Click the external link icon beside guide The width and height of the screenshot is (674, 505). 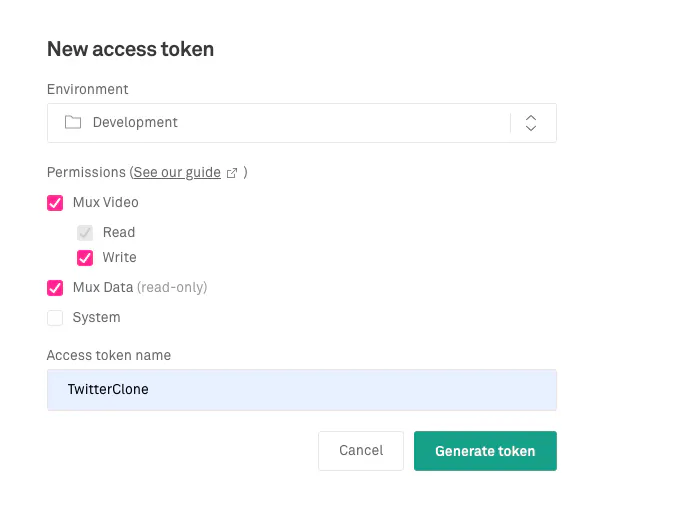pos(232,173)
